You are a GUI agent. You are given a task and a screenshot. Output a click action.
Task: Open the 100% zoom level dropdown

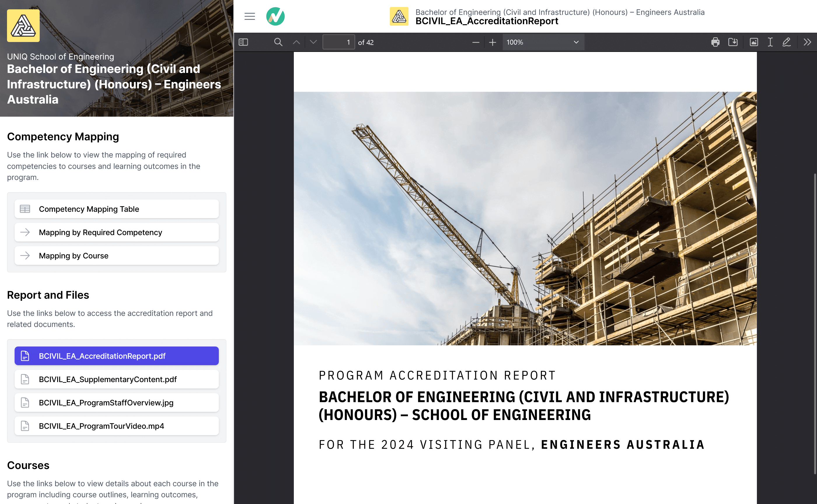click(x=543, y=42)
